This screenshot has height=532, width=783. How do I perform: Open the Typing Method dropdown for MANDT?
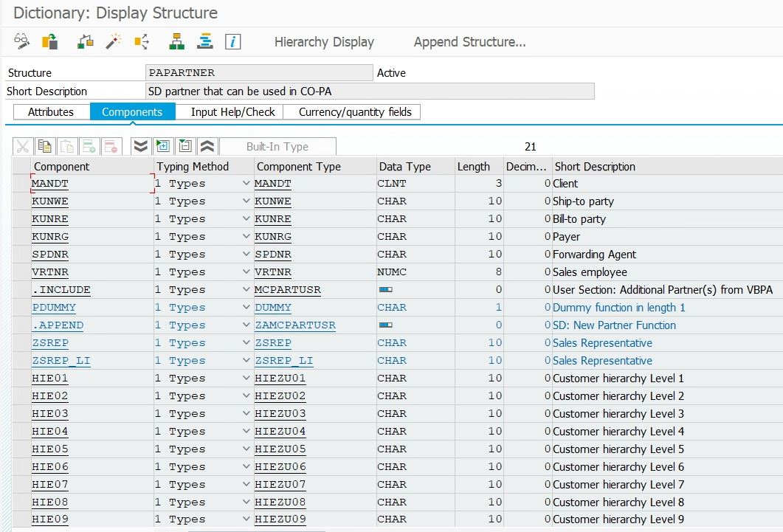pyautogui.click(x=244, y=183)
